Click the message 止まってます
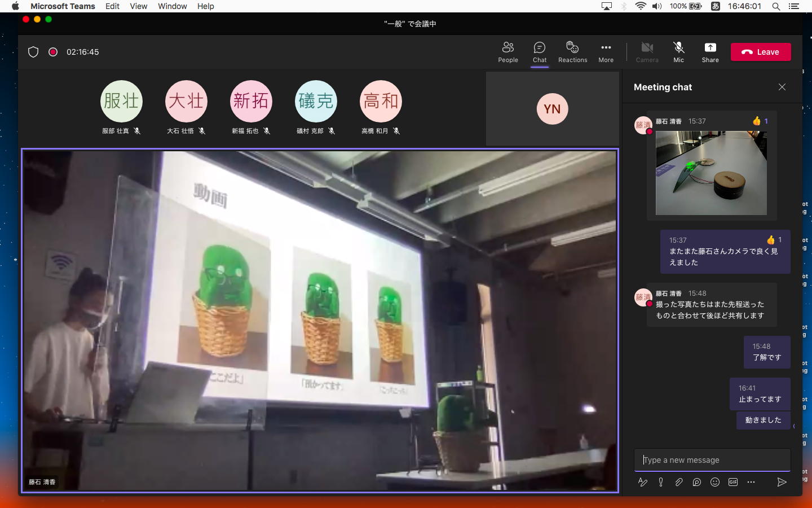The width and height of the screenshot is (812, 508). point(760,394)
